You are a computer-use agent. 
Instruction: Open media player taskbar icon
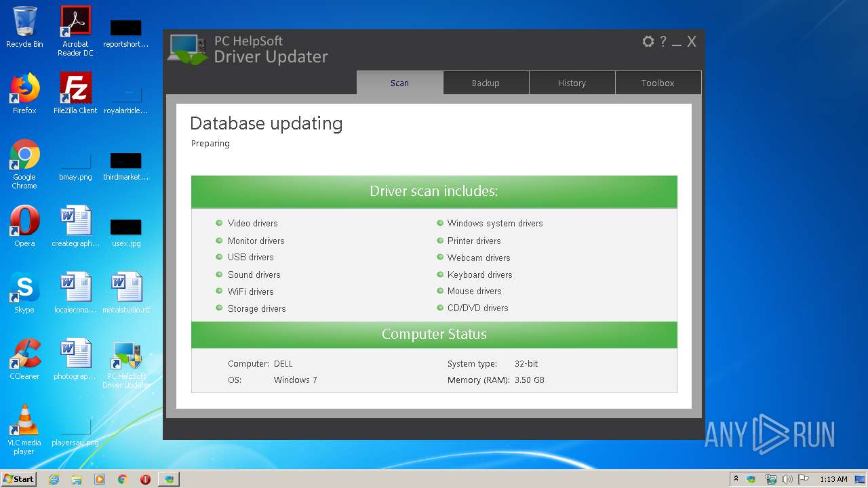100,479
